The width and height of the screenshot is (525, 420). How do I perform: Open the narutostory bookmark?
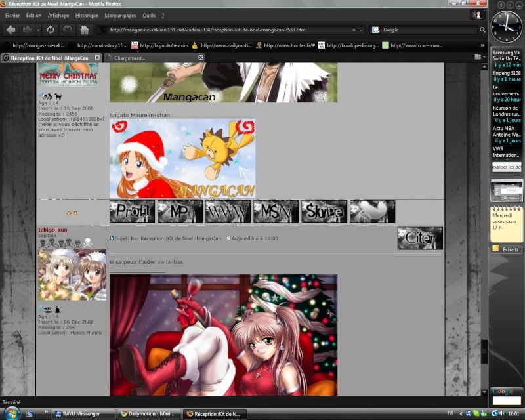tap(98, 45)
